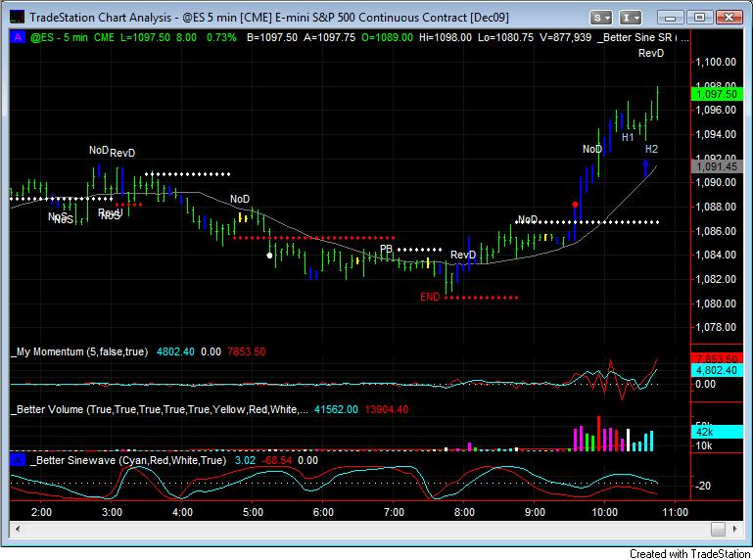Minimize the Chart Analysis window
This screenshot has height=560, width=753.
[670, 18]
